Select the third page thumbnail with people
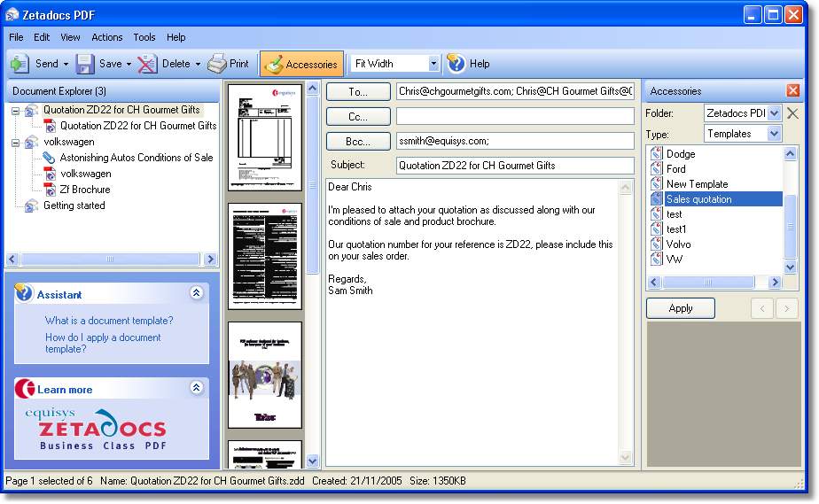Image resolution: width=819 pixels, height=504 pixels. coord(265,375)
